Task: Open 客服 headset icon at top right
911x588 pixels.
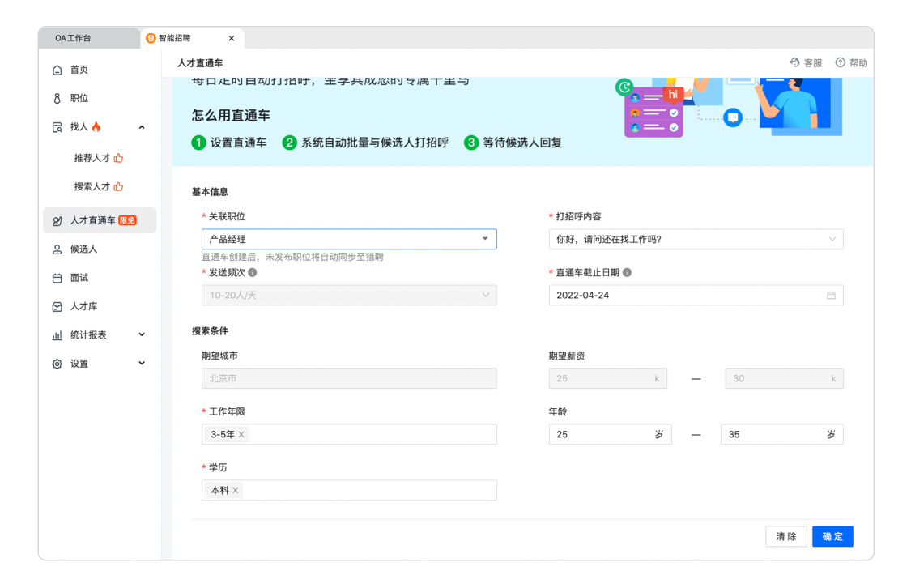Action: (794, 63)
